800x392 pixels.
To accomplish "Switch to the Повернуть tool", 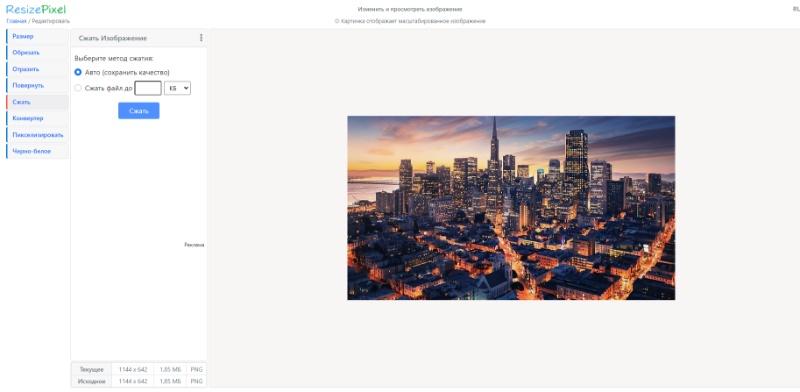I will pyautogui.click(x=37, y=86).
